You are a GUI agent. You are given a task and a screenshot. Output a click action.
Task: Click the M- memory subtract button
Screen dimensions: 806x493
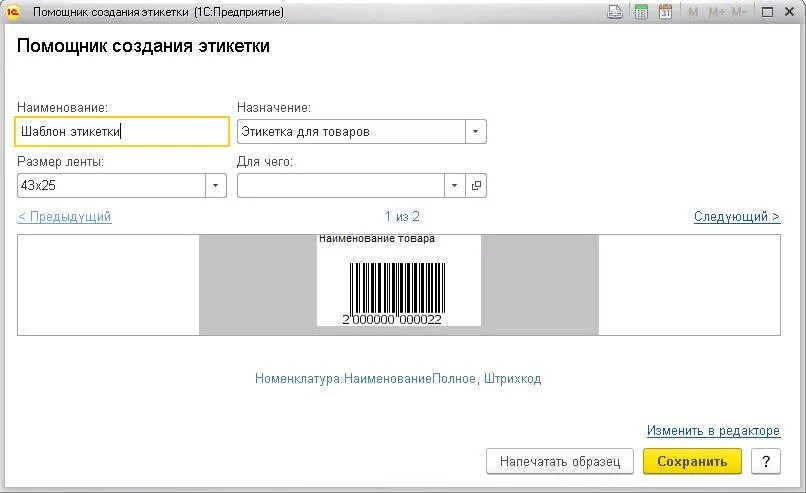[739, 12]
